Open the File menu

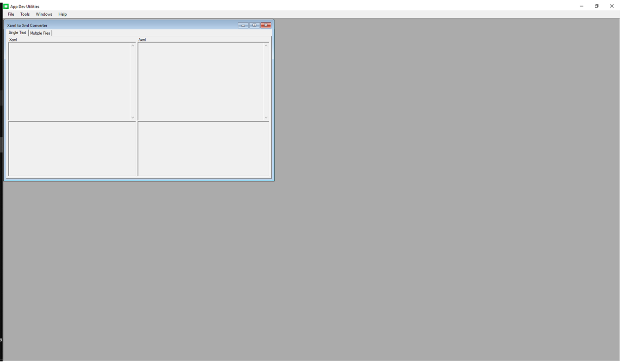pyautogui.click(x=10, y=14)
